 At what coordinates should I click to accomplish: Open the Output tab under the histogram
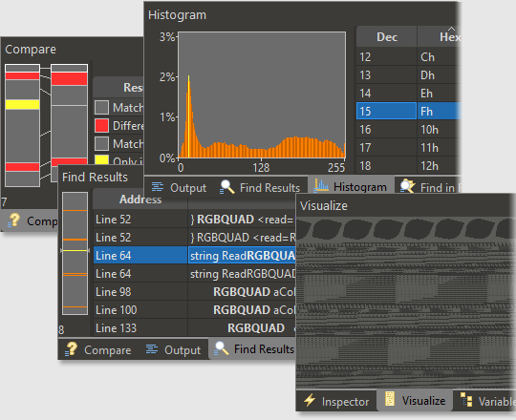pyautogui.click(x=179, y=188)
